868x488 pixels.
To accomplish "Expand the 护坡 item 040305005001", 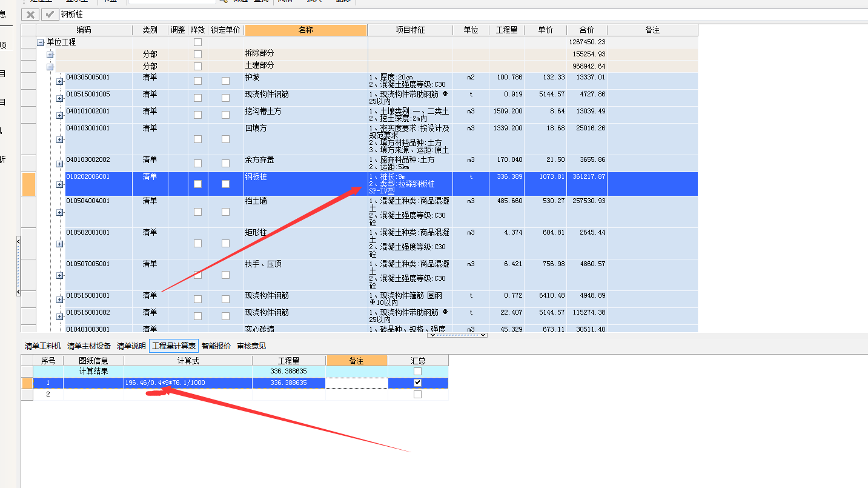I will (x=60, y=81).
